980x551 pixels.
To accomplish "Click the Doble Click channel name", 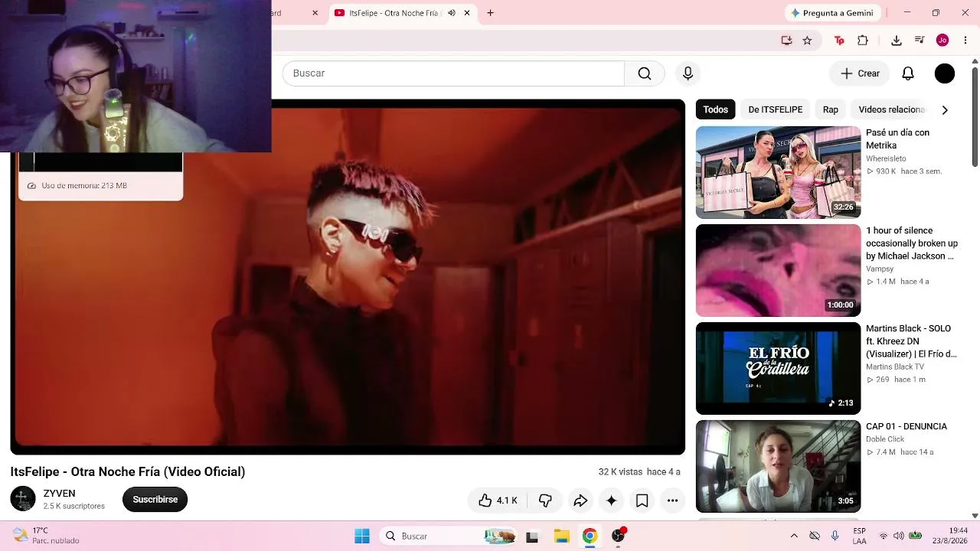I will 885,439.
